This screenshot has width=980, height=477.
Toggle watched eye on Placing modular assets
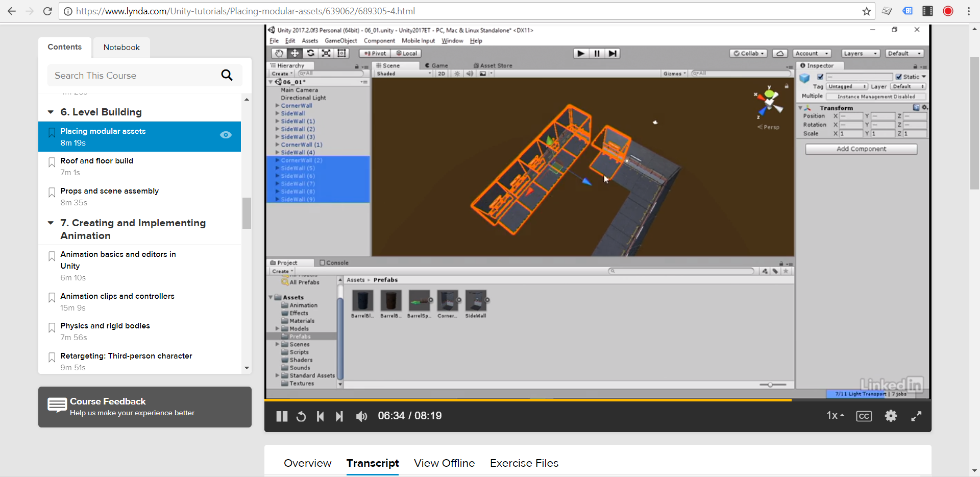tap(226, 135)
